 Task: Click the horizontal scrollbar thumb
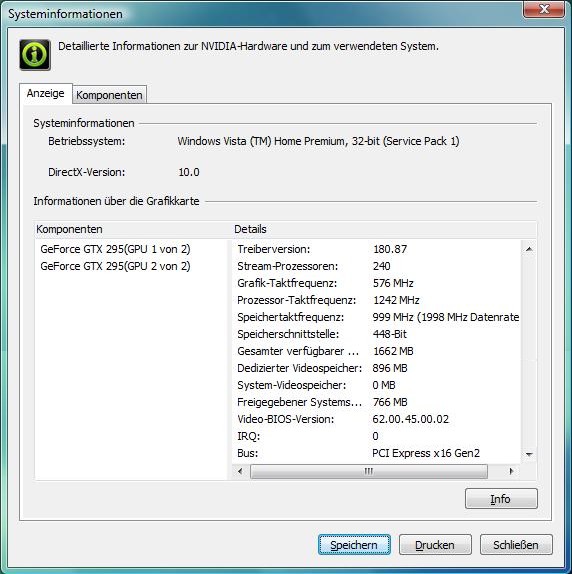coord(369,471)
